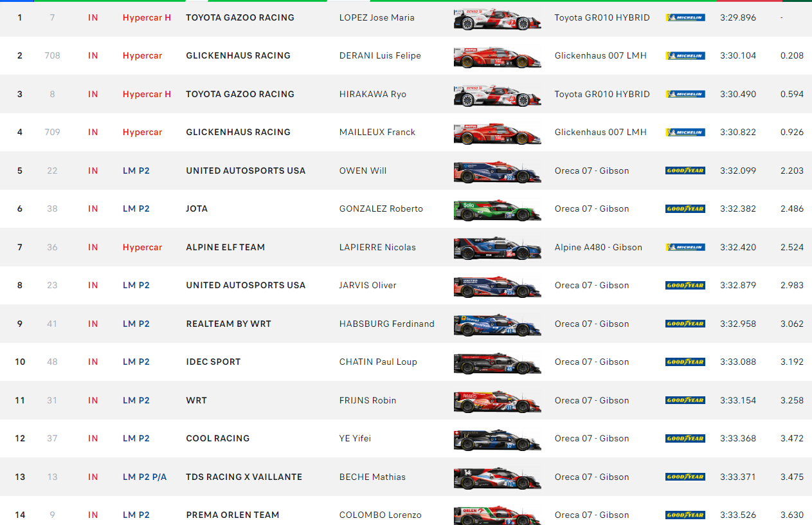
Task: Select car number 708 in second row
Action: [52, 55]
